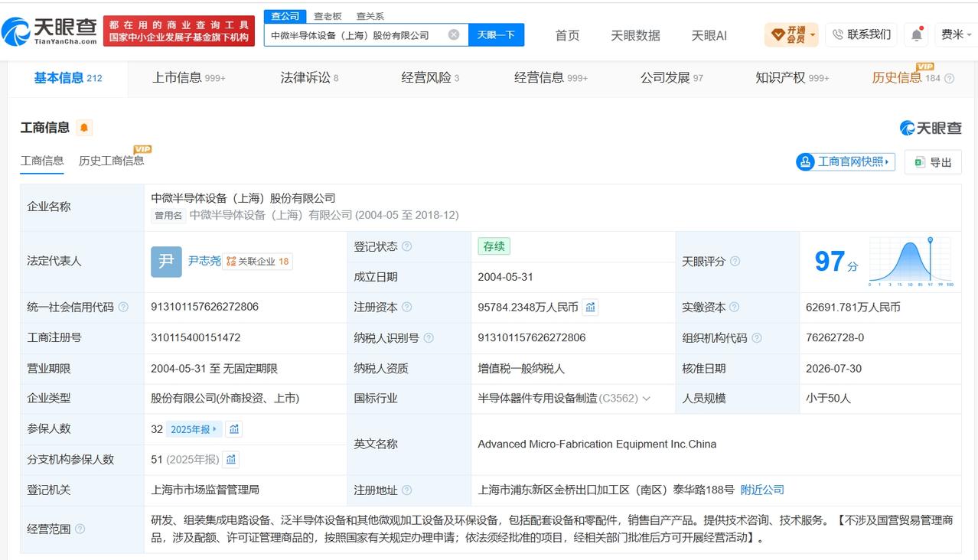
Task: Switch to the 知识产权 tab
Action: pyautogui.click(x=792, y=78)
